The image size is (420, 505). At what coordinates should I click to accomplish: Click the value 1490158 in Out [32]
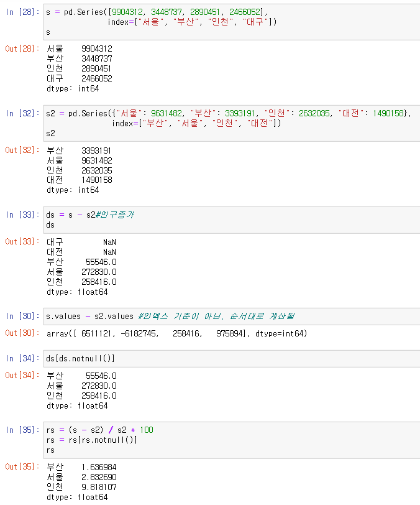click(97, 180)
